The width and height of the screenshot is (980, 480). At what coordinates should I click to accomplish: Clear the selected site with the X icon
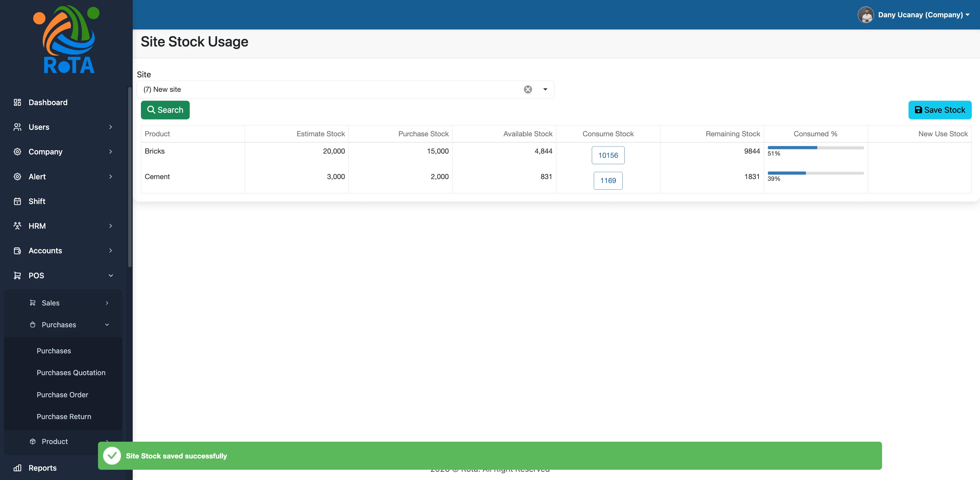pos(528,89)
